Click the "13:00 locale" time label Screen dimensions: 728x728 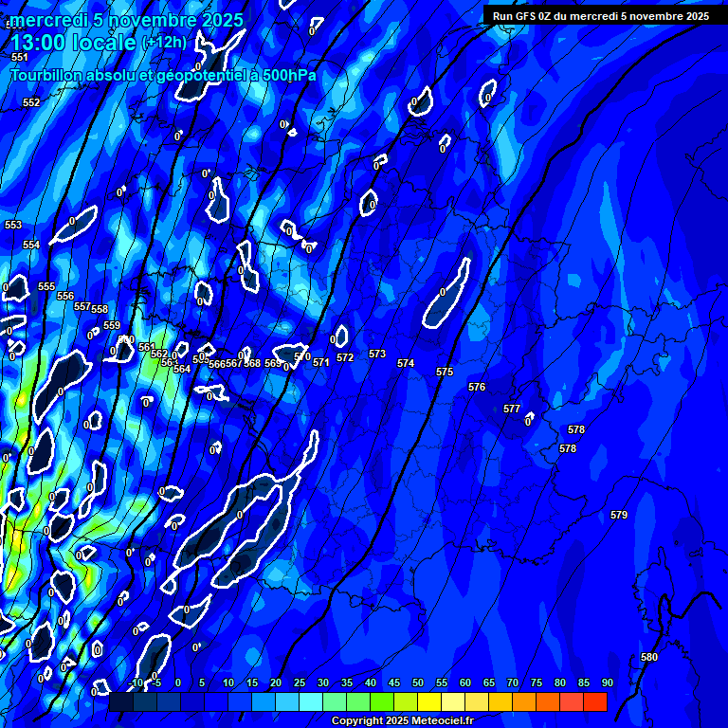(x=73, y=43)
